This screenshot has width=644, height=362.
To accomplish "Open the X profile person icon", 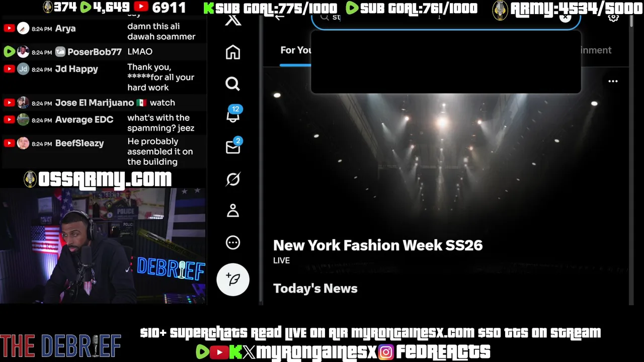I will pyautogui.click(x=232, y=211).
